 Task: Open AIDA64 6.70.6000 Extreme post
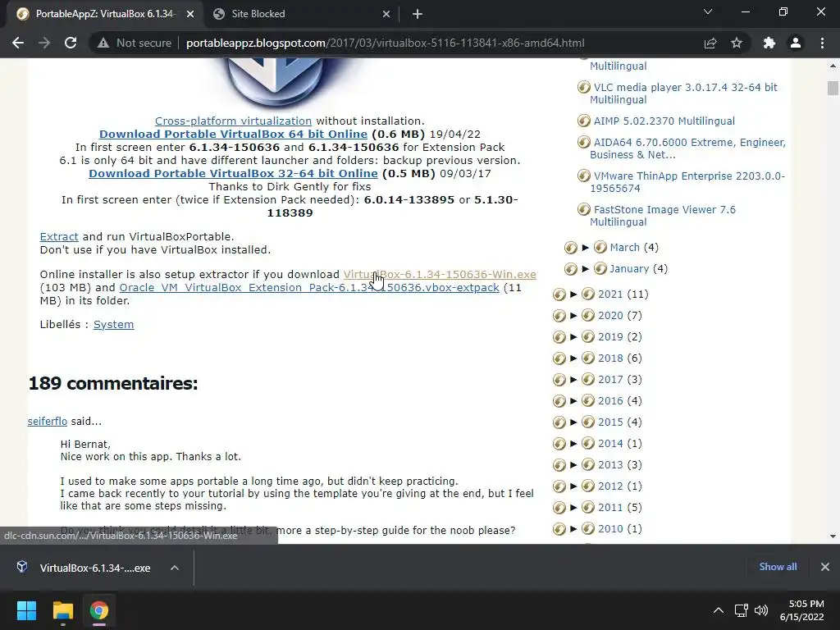tap(688, 148)
